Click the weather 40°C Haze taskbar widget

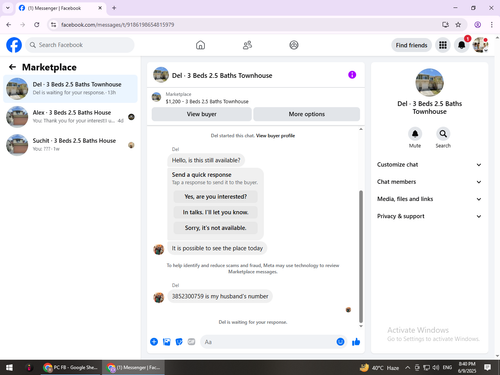379,367
